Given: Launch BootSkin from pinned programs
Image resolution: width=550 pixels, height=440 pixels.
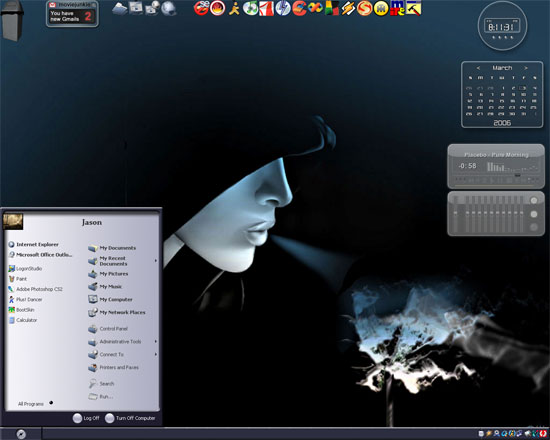Looking at the screenshot, I should click(x=21, y=310).
